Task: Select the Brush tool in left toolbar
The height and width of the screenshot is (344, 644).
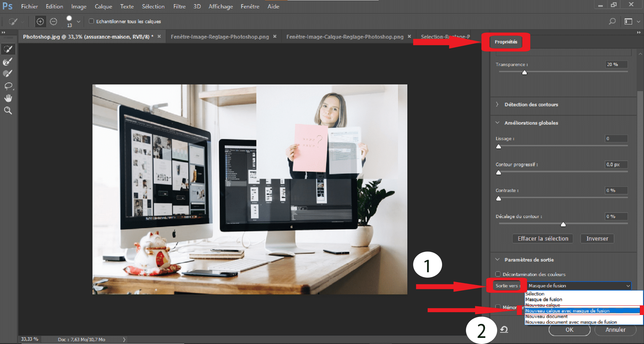Action: point(8,73)
